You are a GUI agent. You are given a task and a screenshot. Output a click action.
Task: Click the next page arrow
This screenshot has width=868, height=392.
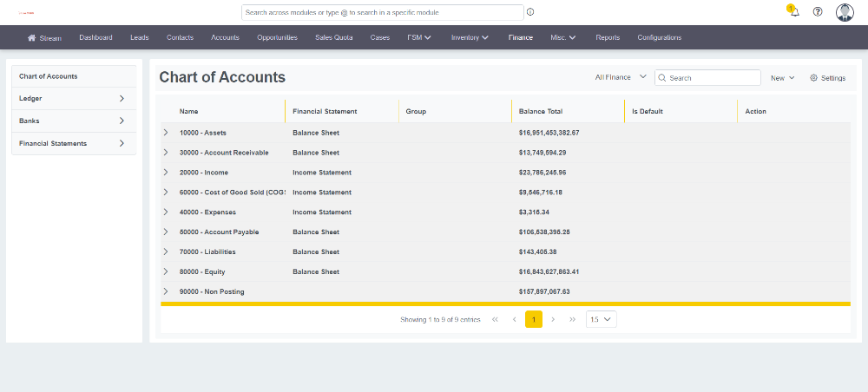coord(553,319)
